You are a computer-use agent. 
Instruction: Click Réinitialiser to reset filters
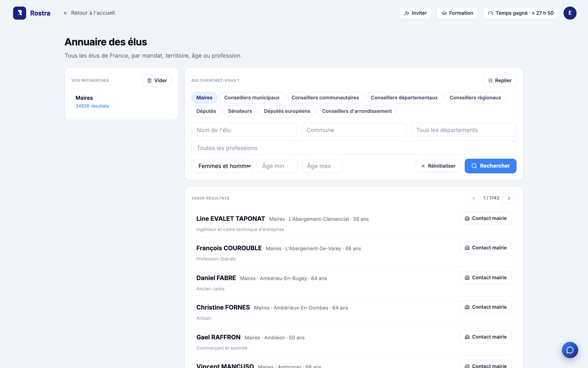click(438, 166)
